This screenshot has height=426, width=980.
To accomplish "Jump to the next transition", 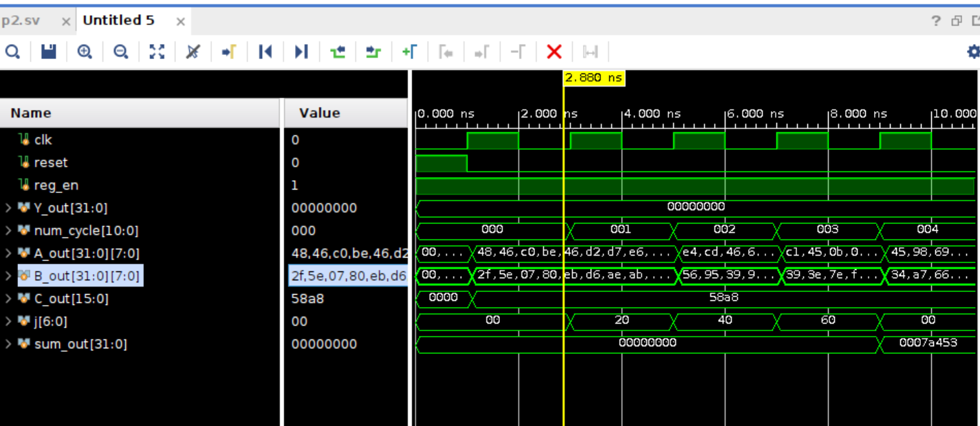I will pyautogui.click(x=373, y=52).
